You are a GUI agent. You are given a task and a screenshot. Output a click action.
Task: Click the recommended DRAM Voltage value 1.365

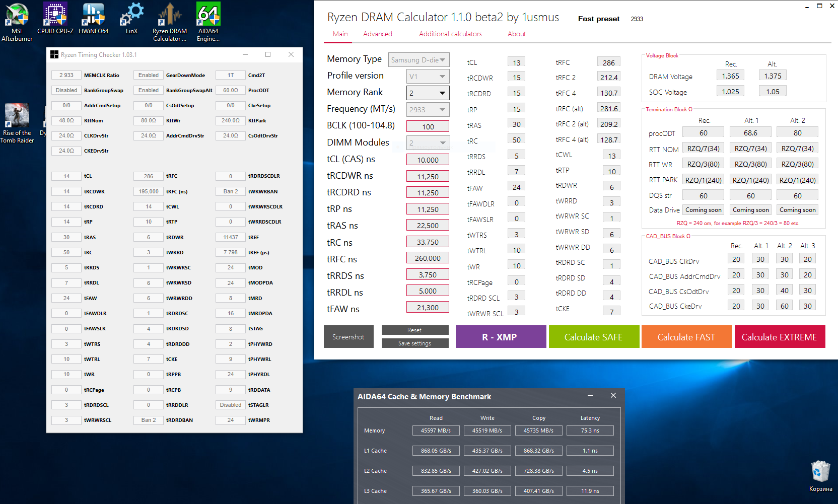pos(730,76)
